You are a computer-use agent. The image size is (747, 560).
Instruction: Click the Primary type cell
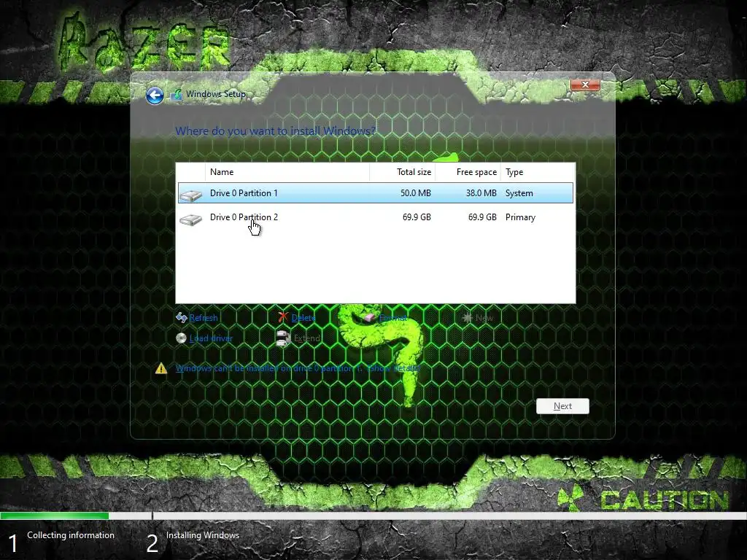tap(520, 217)
